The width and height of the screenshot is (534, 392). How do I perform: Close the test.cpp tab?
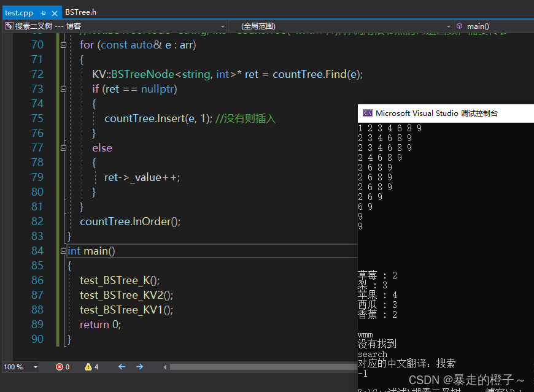[55, 13]
